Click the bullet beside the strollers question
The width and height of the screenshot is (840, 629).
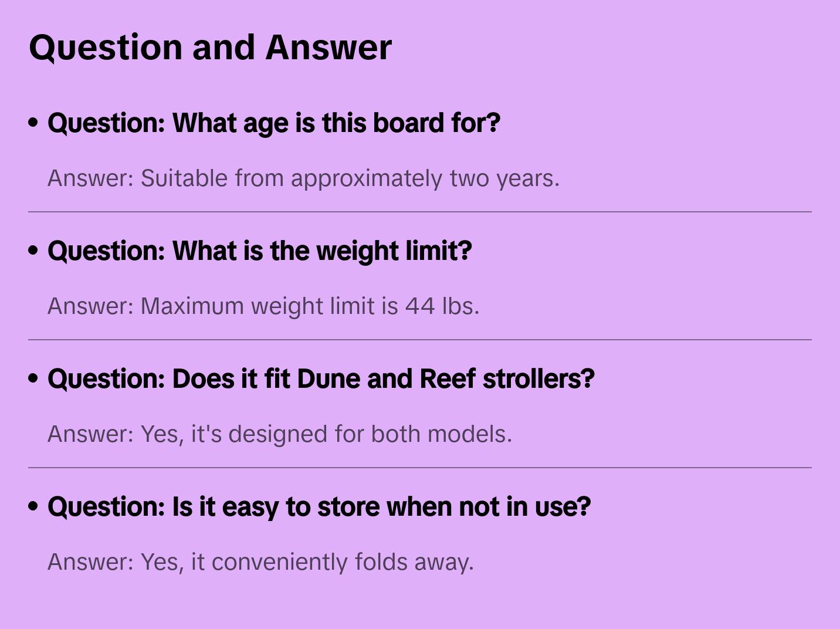tap(33, 378)
